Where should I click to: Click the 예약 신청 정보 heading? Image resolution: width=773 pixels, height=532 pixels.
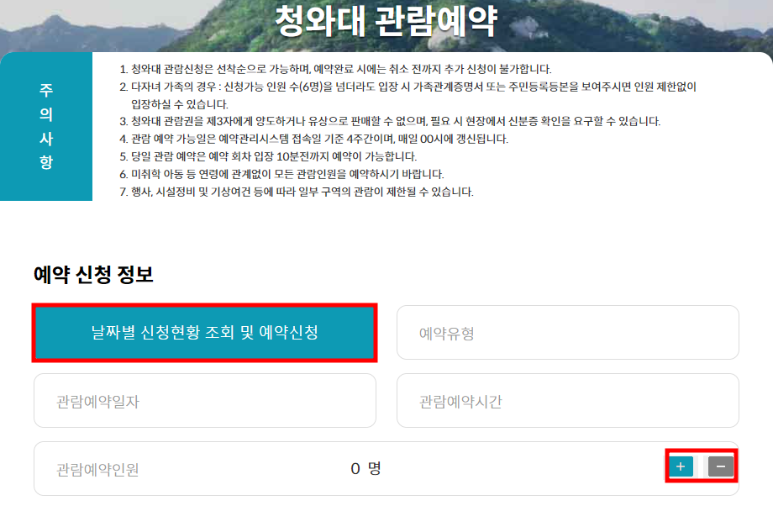[x=93, y=275]
